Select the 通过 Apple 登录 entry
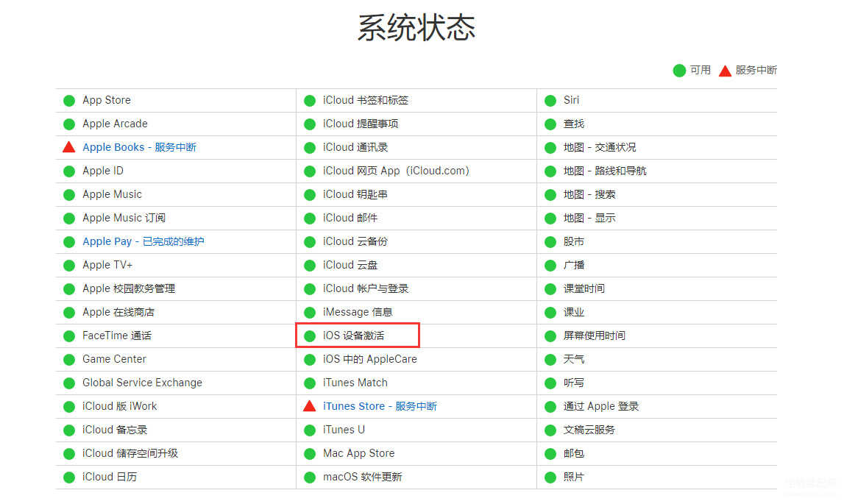The height and width of the screenshot is (504, 844). point(601,407)
